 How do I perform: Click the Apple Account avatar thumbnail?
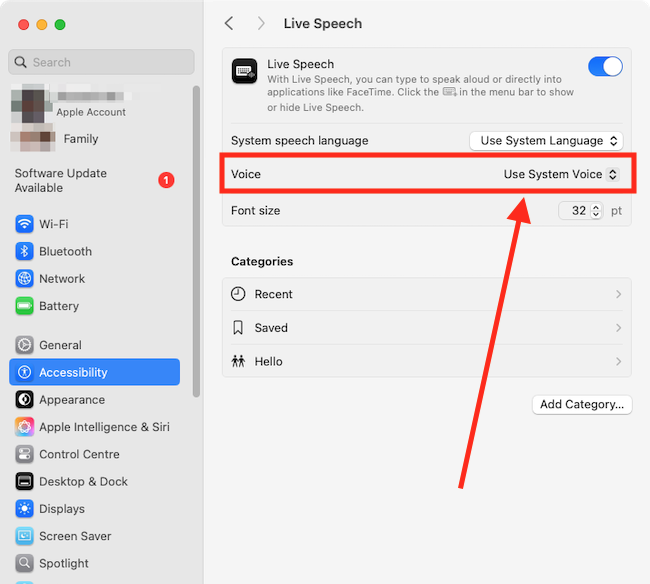point(31,104)
